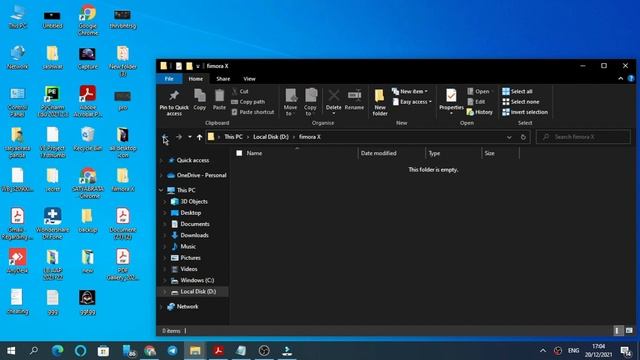Click This PC in address bar
This screenshot has width=640, height=360.
pyautogui.click(x=233, y=137)
